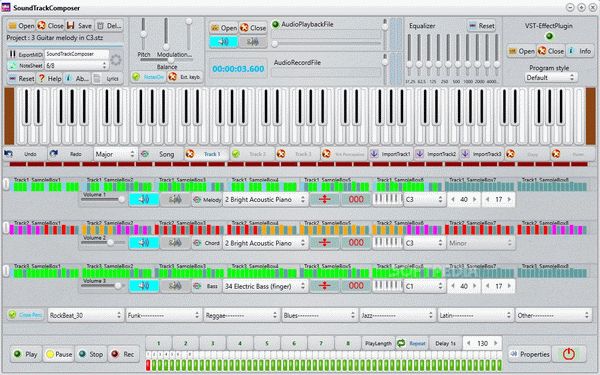This screenshot has width=600, height=375.
Task: Click ImportTrack3 button
Action: [482, 154]
